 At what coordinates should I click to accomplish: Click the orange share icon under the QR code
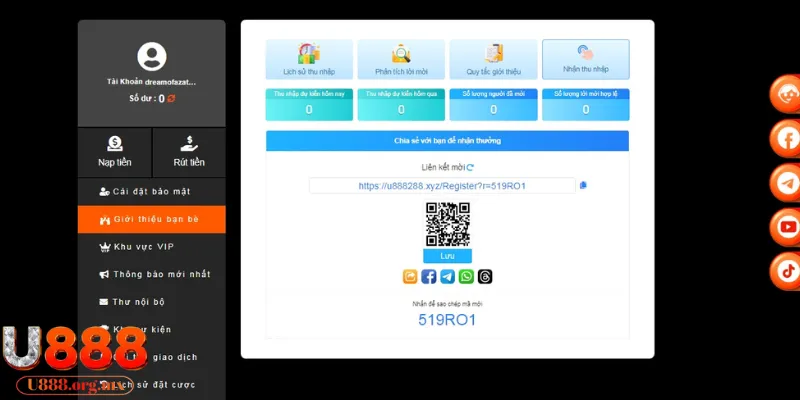coord(409,277)
